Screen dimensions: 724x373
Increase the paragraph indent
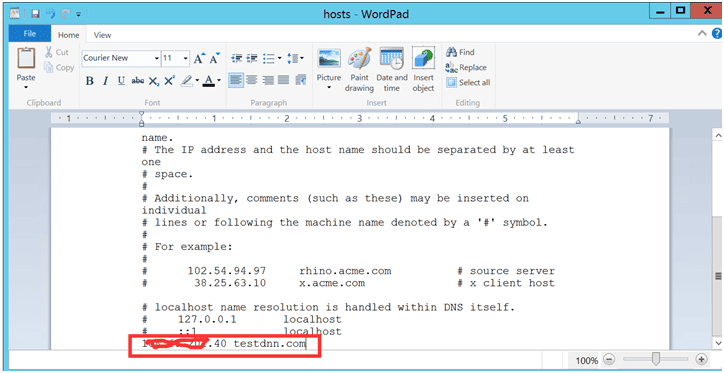click(x=252, y=58)
